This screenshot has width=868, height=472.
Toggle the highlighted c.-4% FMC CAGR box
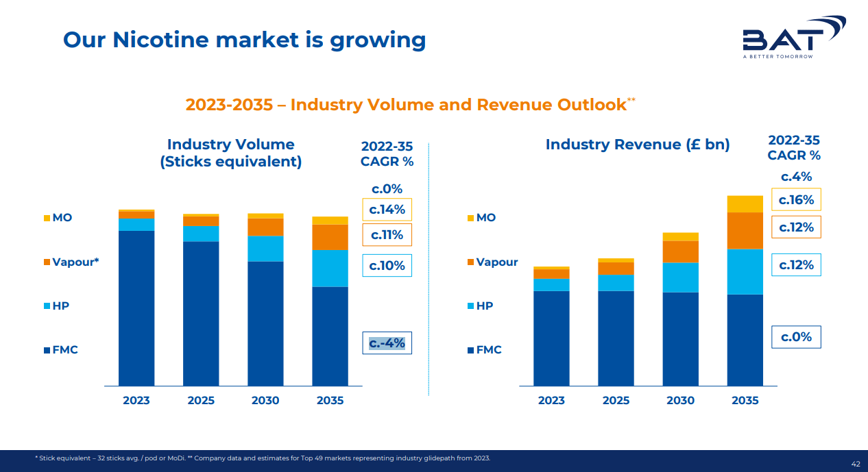[387, 343]
